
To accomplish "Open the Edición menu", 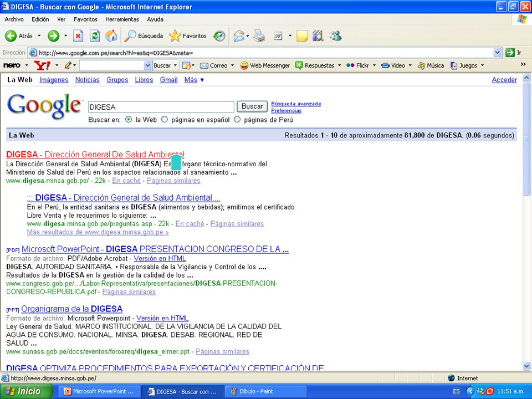I will (40, 19).
